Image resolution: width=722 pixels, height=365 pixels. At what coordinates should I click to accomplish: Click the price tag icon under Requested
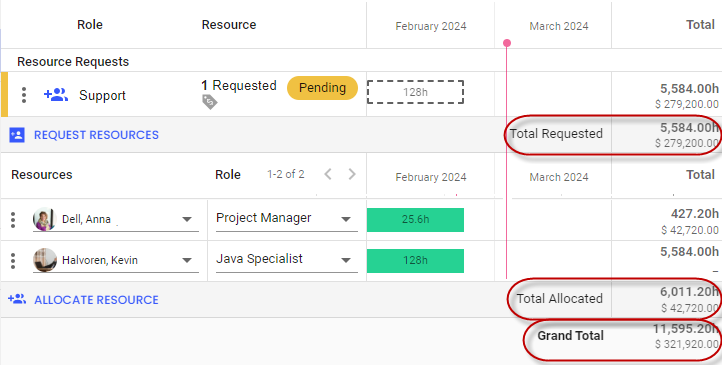[x=209, y=102]
